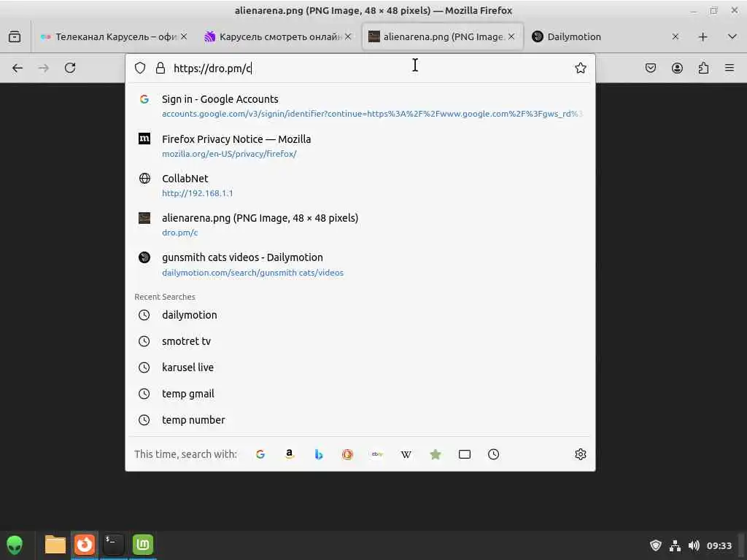This screenshot has width=747, height=560.
Task: Pick recent search 'dailymotion'
Action: (x=360, y=315)
